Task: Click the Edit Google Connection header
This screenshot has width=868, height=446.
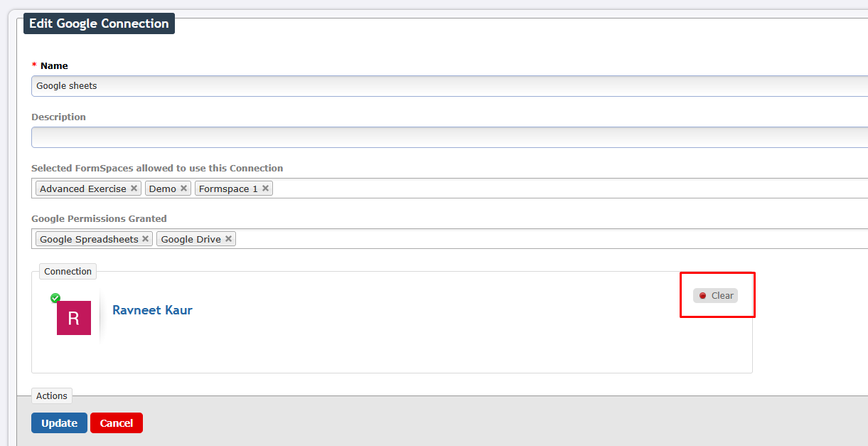Action: pos(99,23)
